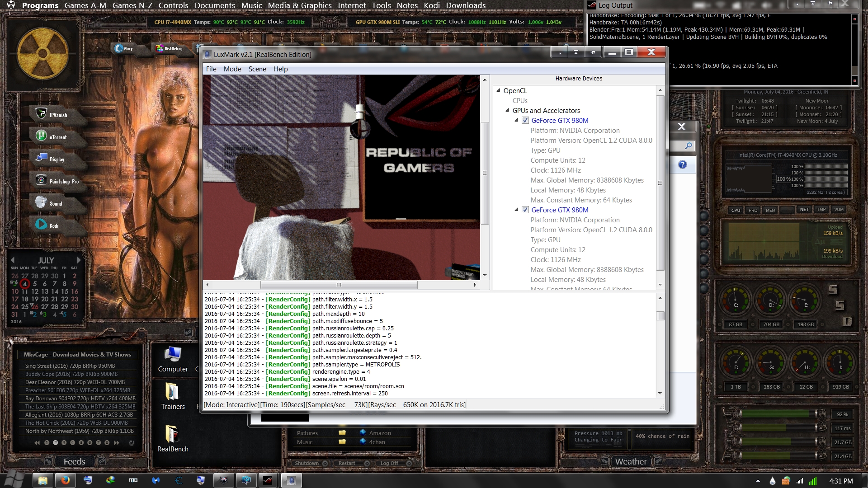This screenshot has height=488, width=868.
Task: Toggle the TMP monitor button
Action: tap(821, 209)
